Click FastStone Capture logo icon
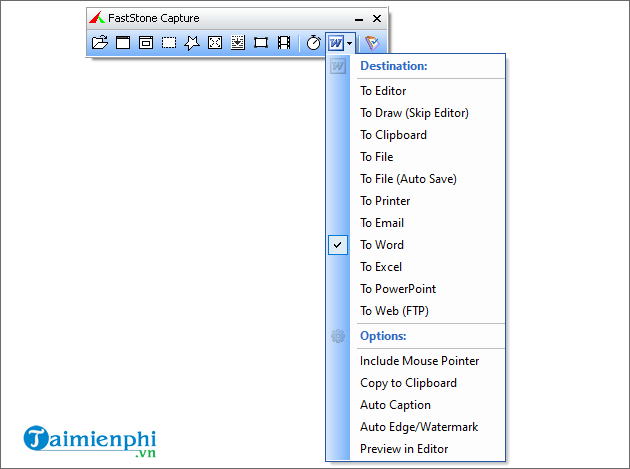Viewport: 630px width, 469px height. coord(97,18)
